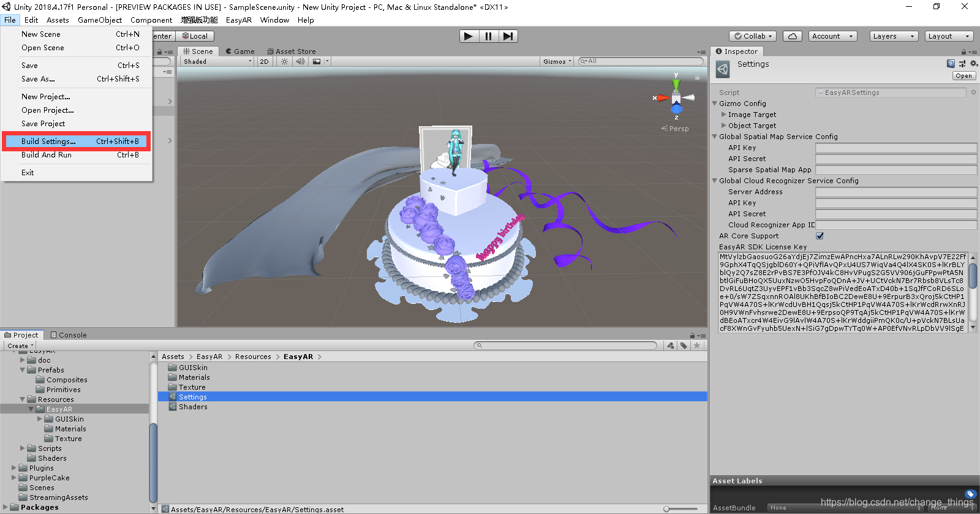Open the Gizmos dropdown

tap(557, 61)
